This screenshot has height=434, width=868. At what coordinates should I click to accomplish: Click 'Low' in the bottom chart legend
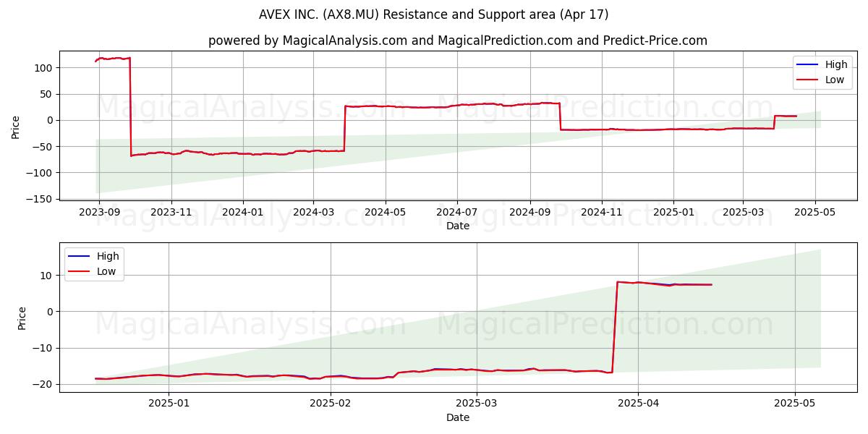(x=106, y=271)
